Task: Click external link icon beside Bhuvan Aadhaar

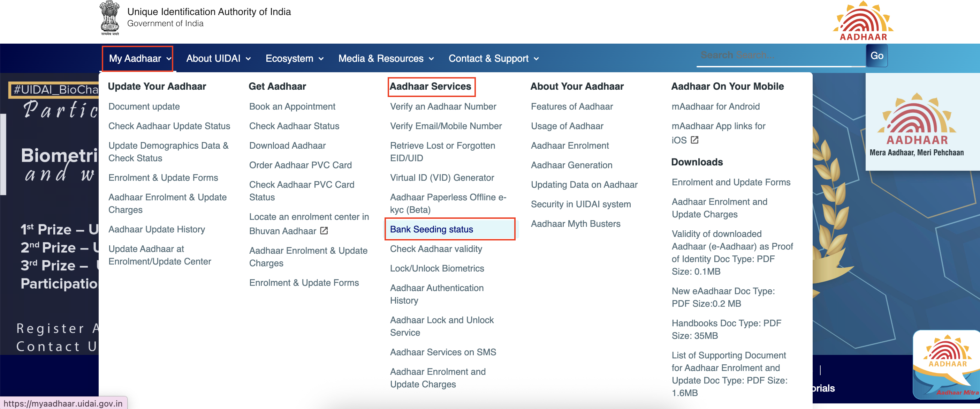Action: click(x=324, y=231)
